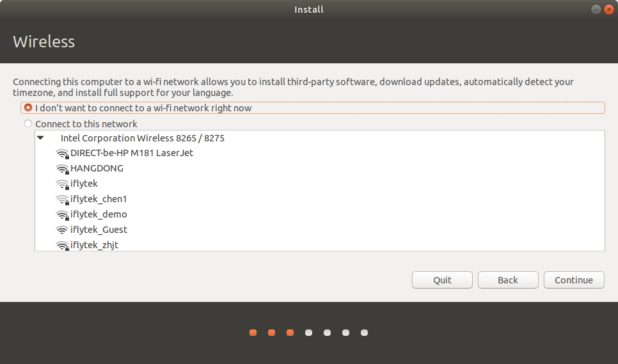Quit the installer with the Quit button
The image size is (618, 364).
[442, 280]
